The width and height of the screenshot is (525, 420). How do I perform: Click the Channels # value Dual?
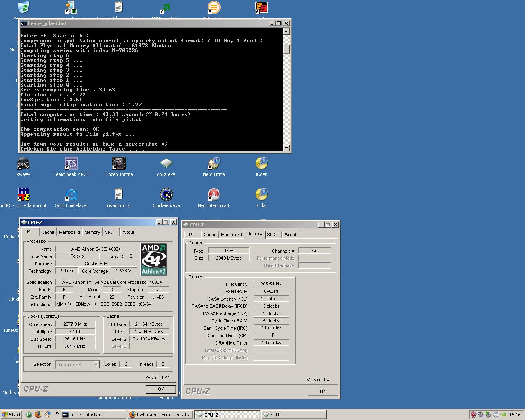(314, 251)
